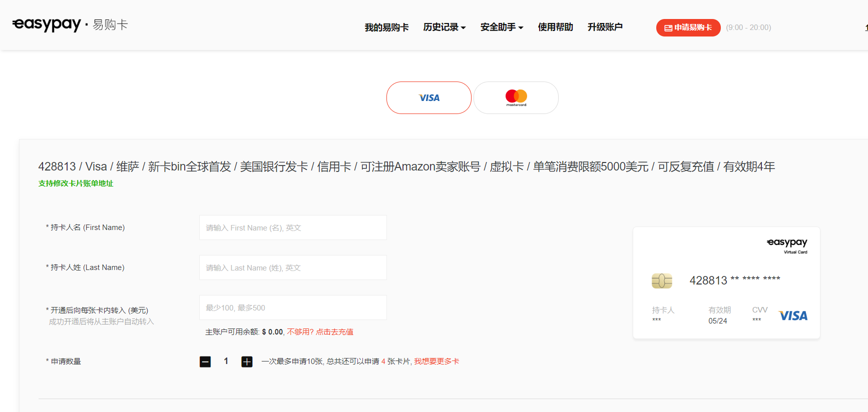Click the plus quantity button
The height and width of the screenshot is (412, 868).
[x=247, y=361]
